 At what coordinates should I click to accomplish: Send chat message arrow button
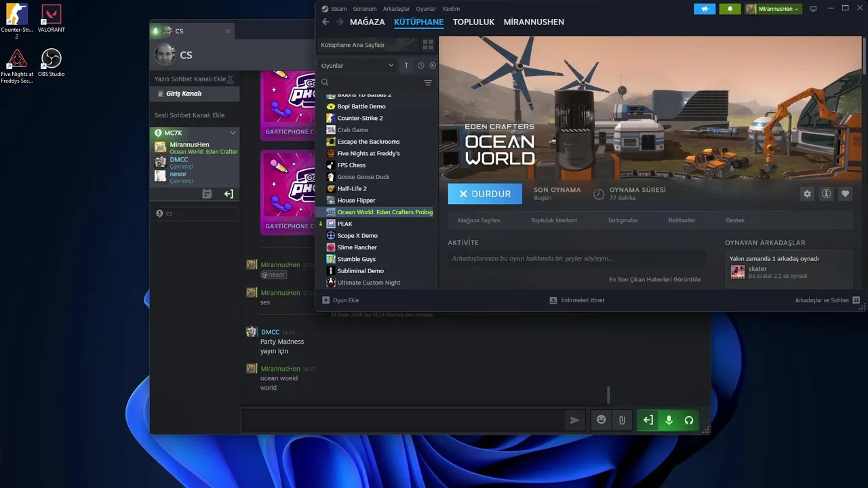pyautogui.click(x=574, y=420)
